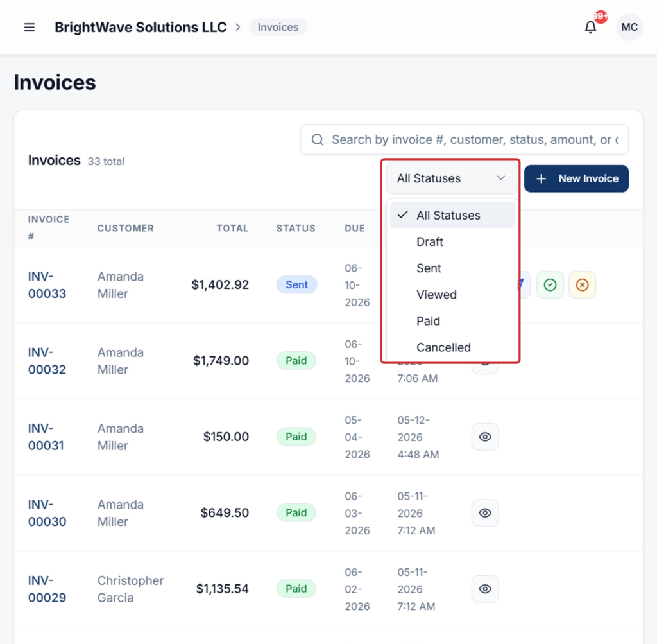Screen dimensions: 657x644
Task: Click the 05-12-2026 4:48 AM timestamp
Action: (x=418, y=437)
